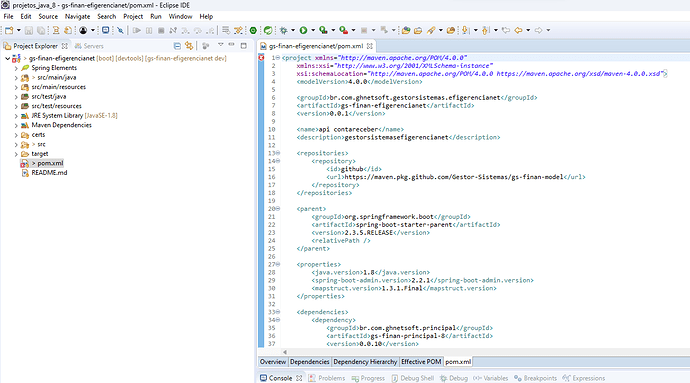Click Collapse All in Project Explorer
The image size is (690, 383).
click(x=177, y=46)
